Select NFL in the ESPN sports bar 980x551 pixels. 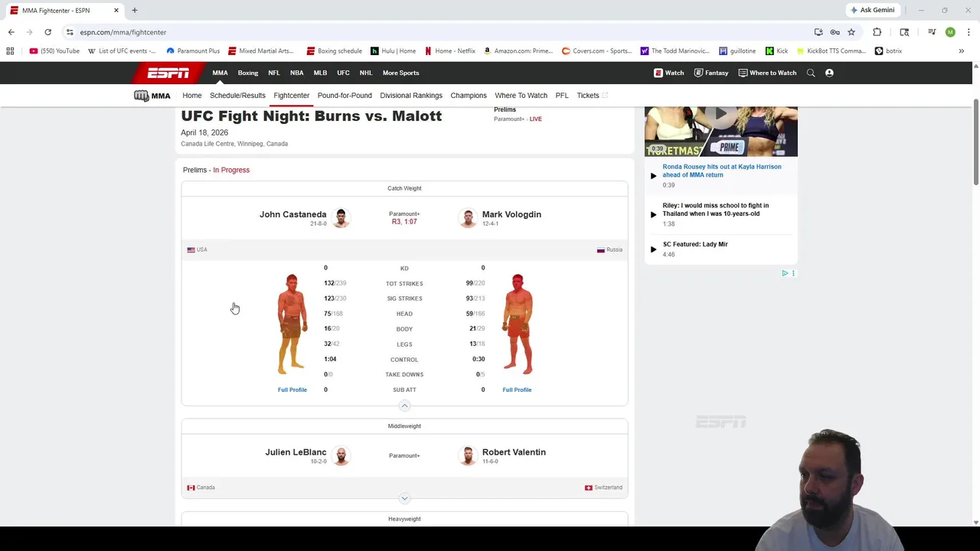pos(274,73)
